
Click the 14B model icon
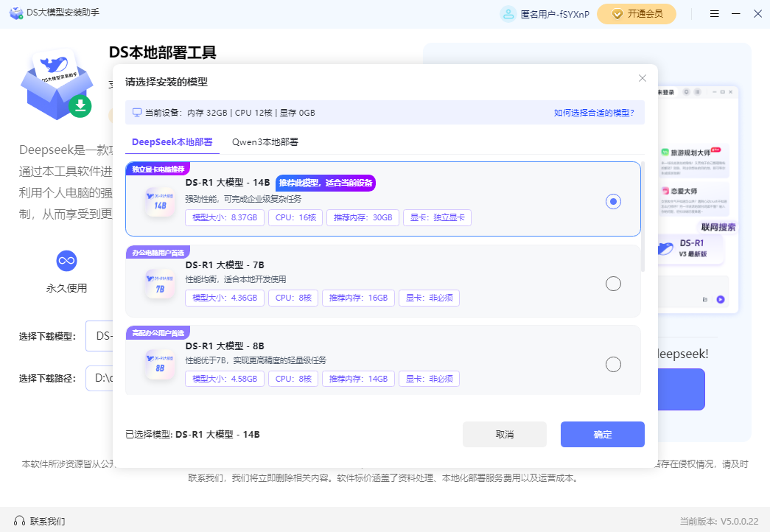point(160,203)
